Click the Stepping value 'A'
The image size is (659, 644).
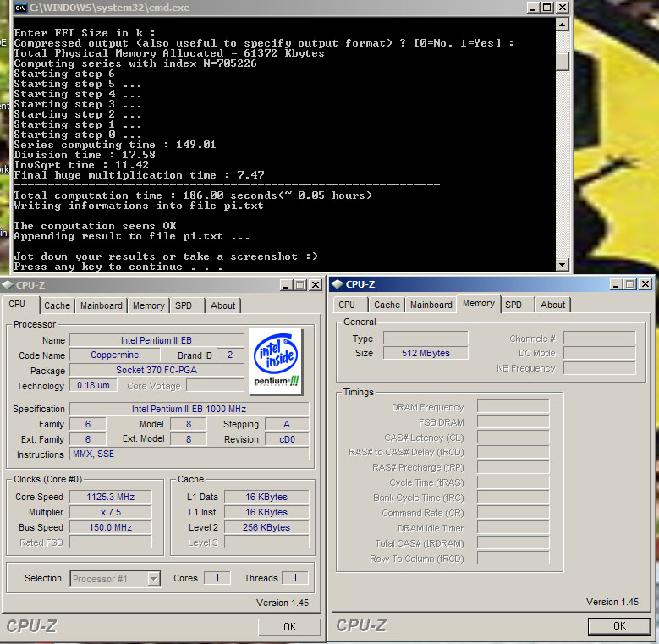click(287, 424)
